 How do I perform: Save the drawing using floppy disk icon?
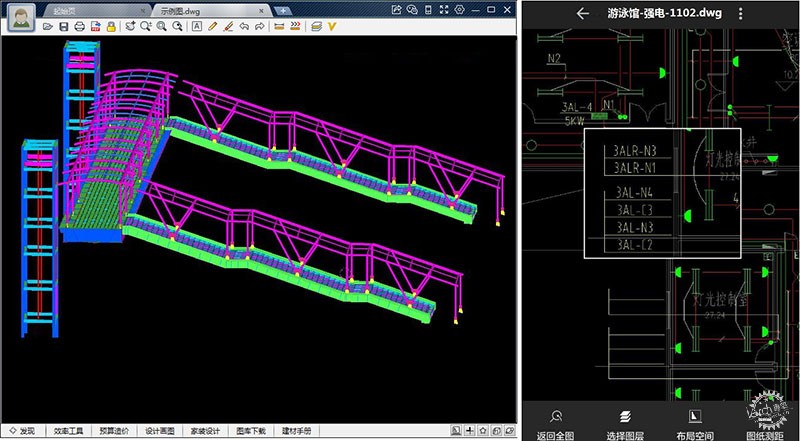tap(64, 27)
